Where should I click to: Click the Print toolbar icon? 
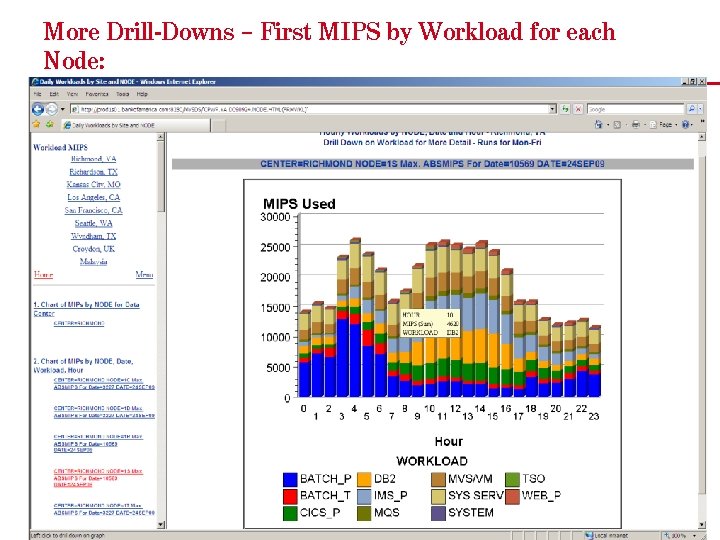point(636,124)
